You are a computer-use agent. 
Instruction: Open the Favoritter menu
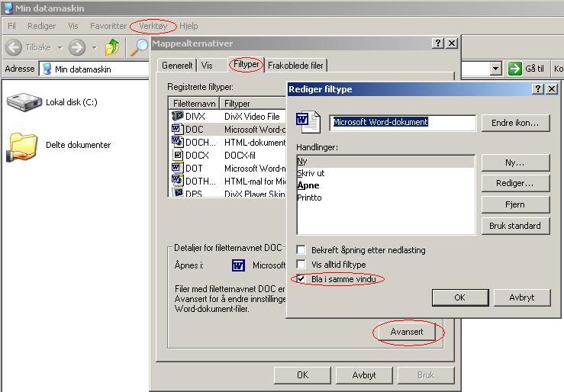click(x=108, y=26)
